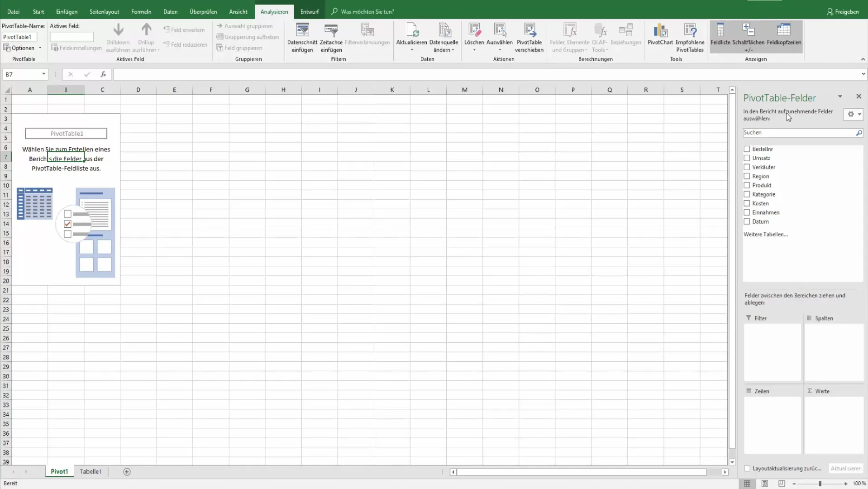
Task: Click the Suchen field search box
Action: tap(799, 133)
